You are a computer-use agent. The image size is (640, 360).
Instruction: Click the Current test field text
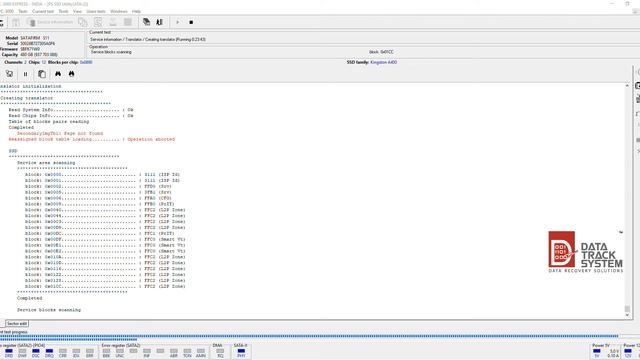point(148,40)
